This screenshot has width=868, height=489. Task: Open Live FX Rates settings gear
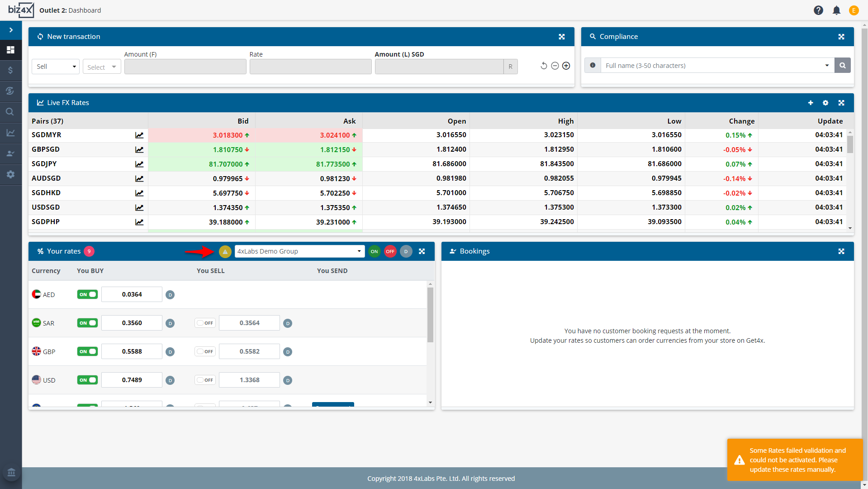coord(825,103)
